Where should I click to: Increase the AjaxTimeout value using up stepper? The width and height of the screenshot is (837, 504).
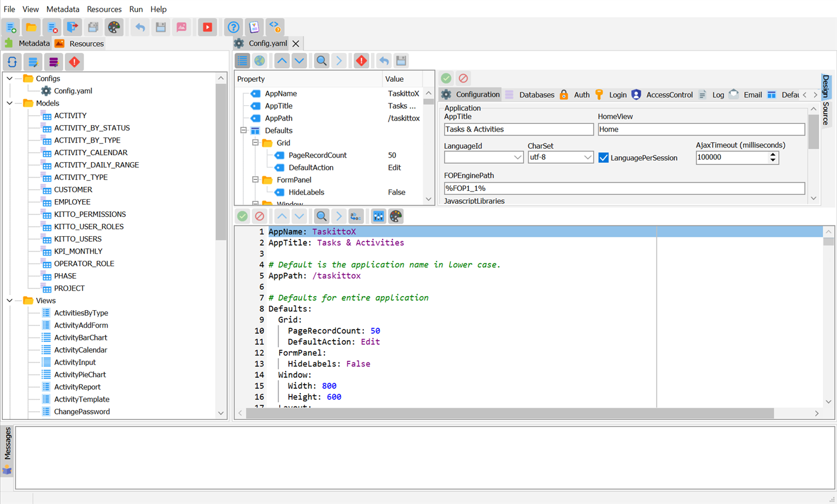point(773,154)
